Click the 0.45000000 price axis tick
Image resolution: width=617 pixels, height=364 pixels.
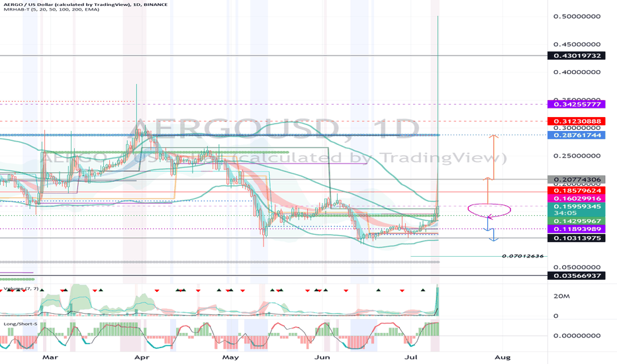[x=577, y=44]
